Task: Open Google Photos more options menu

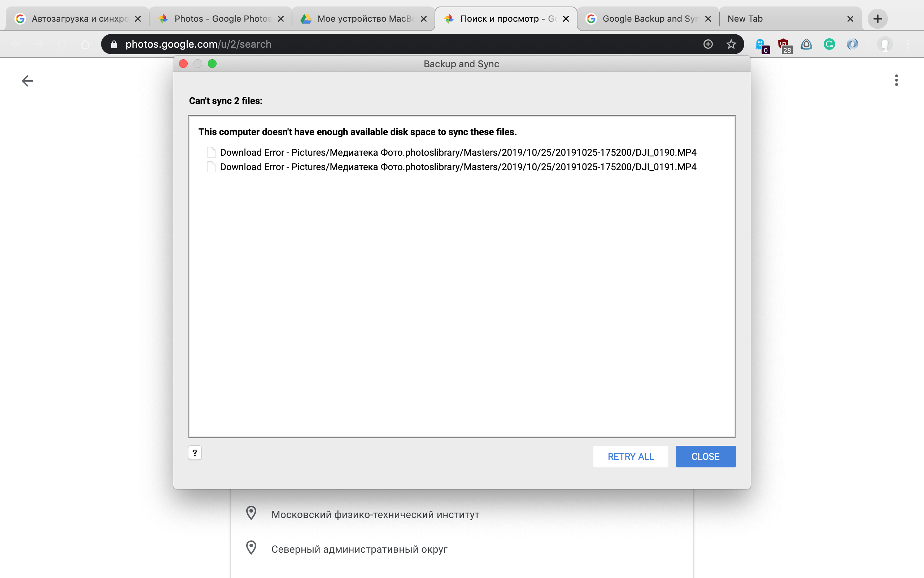Action: point(896,80)
